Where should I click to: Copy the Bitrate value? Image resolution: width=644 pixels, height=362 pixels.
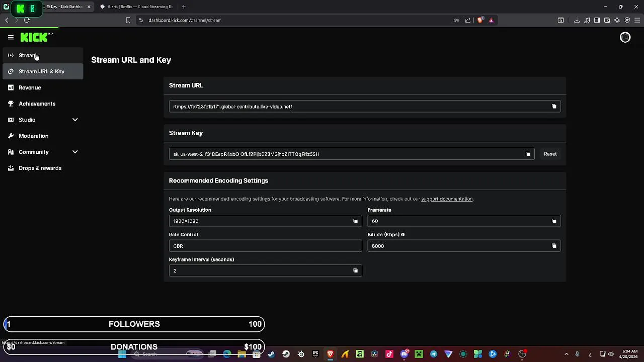click(554, 246)
